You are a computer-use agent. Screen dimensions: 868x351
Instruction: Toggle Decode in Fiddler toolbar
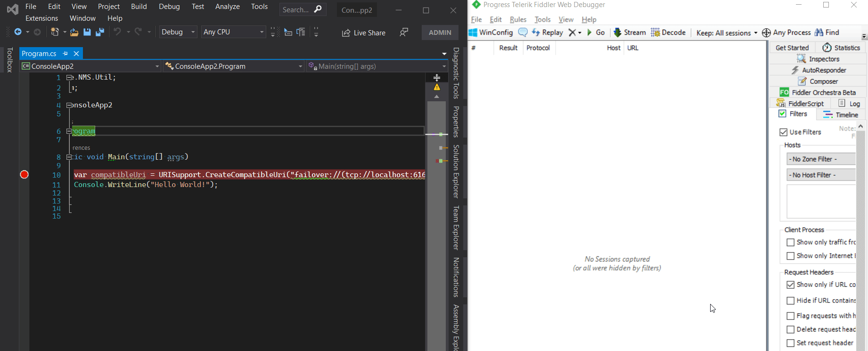(x=668, y=33)
